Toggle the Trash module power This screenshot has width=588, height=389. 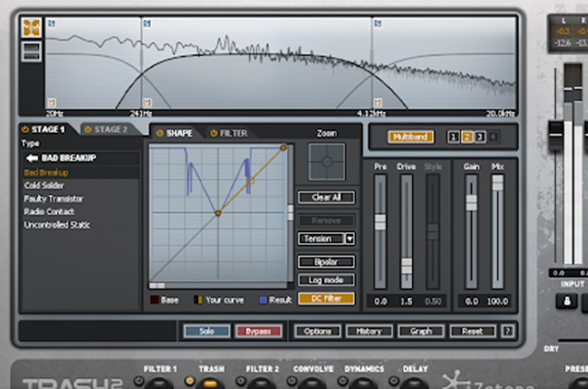pos(190,381)
